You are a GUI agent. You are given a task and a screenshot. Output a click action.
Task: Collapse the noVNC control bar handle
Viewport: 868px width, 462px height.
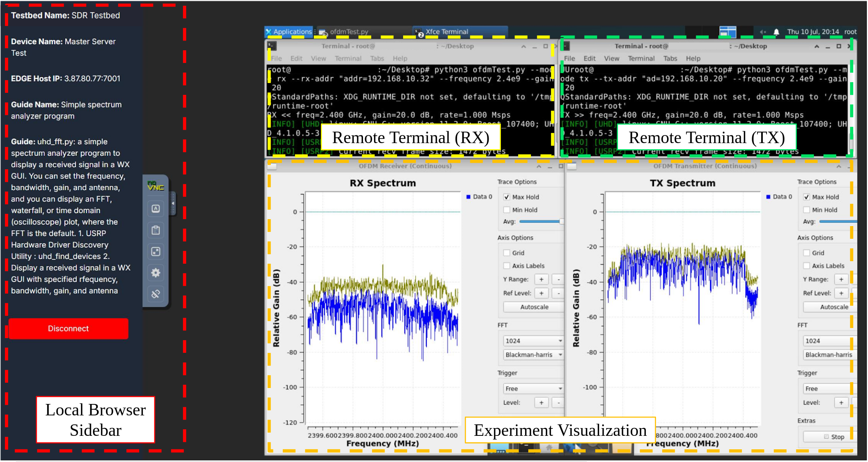pyautogui.click(x=173, y=203)
